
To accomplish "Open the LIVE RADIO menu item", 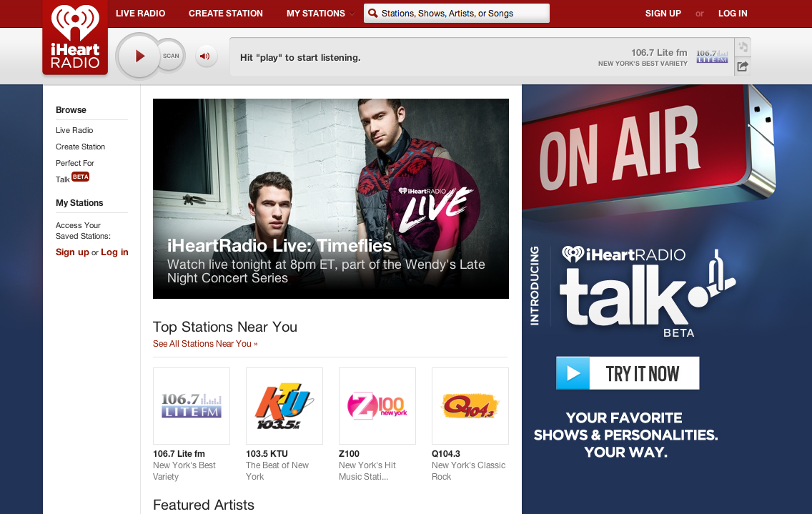I will point(140,14).
